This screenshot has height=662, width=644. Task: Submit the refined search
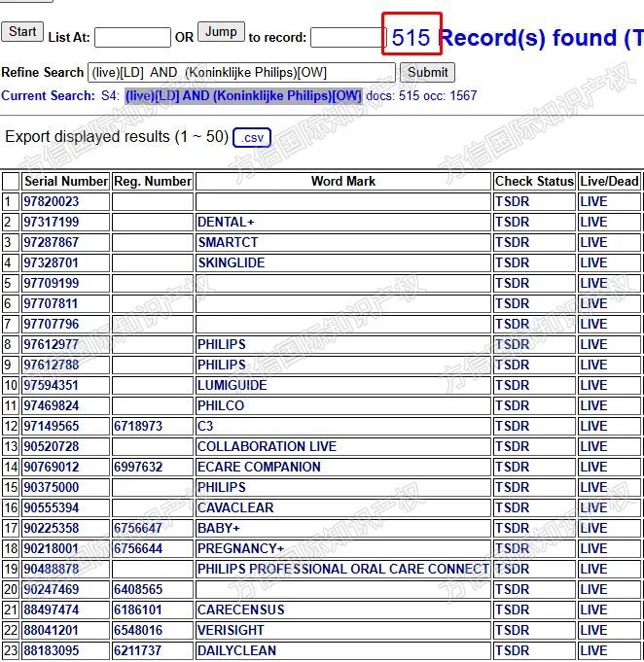pyautogui.click(x=427, y=73)
